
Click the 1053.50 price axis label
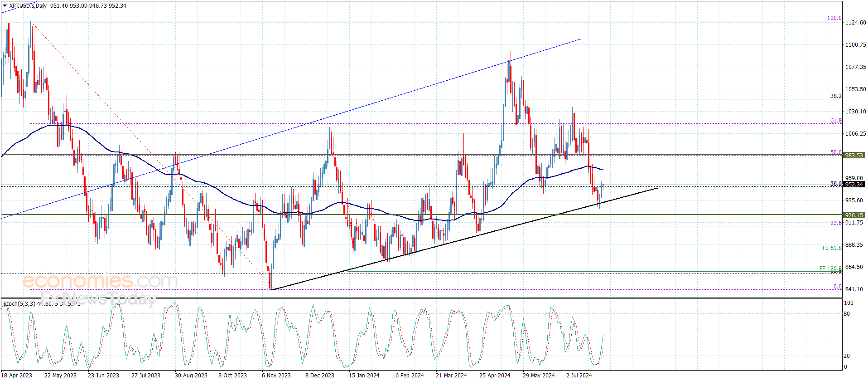tap(856, 89)
